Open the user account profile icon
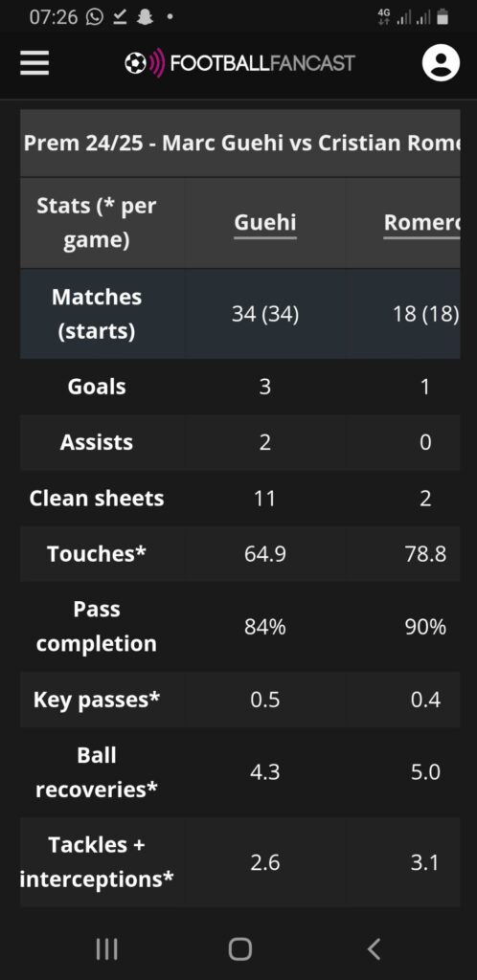Screen dimensions: 477x980 coord(441,62)
